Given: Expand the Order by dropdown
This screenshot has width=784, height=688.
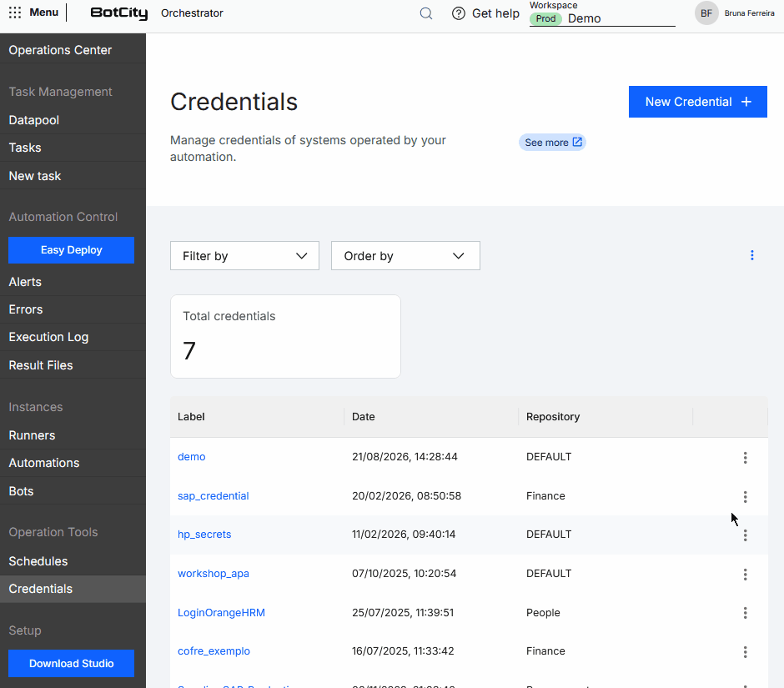Looking at the screenshot, I should click(x=405, y=255).
